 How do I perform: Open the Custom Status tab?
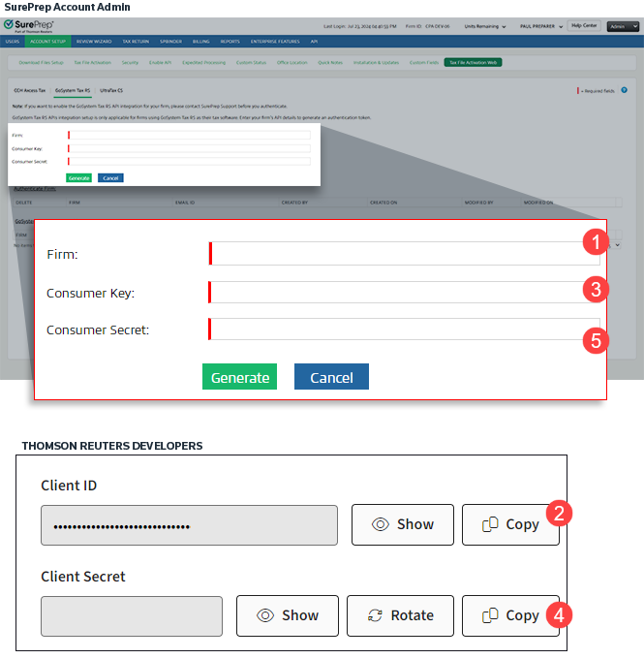pos(251,63)
